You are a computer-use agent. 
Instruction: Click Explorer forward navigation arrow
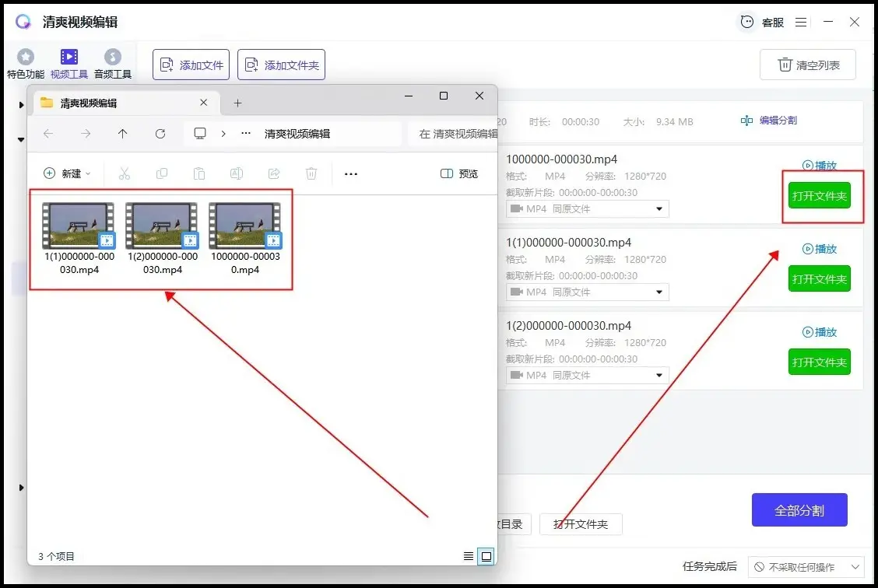(86, 134)
